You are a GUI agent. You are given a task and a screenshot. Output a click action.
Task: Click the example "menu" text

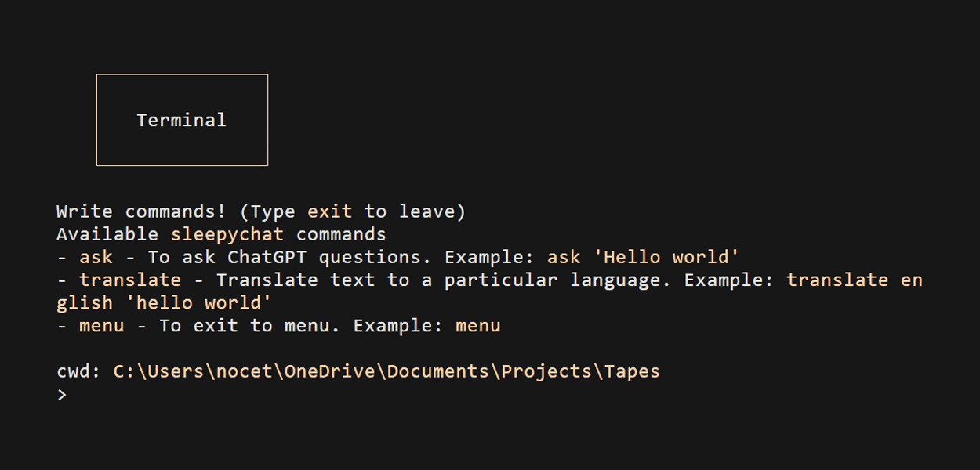[478, 325]
